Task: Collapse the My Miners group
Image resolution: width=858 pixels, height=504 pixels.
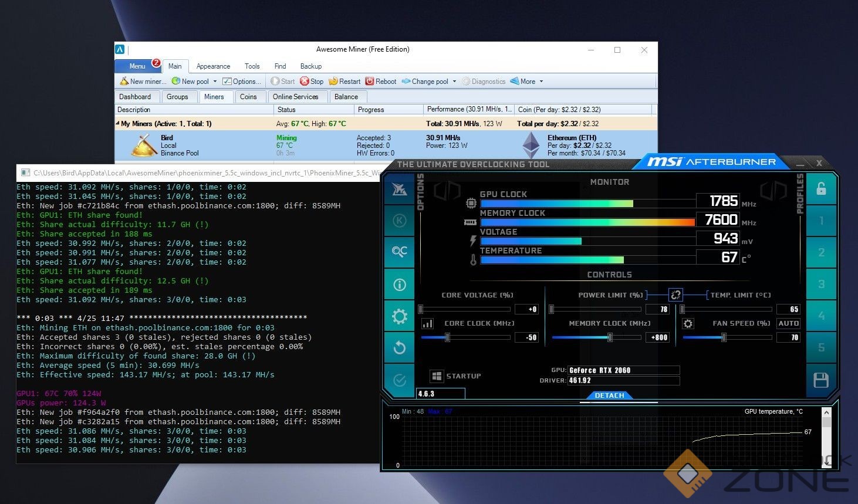Action: pos(117,124)
